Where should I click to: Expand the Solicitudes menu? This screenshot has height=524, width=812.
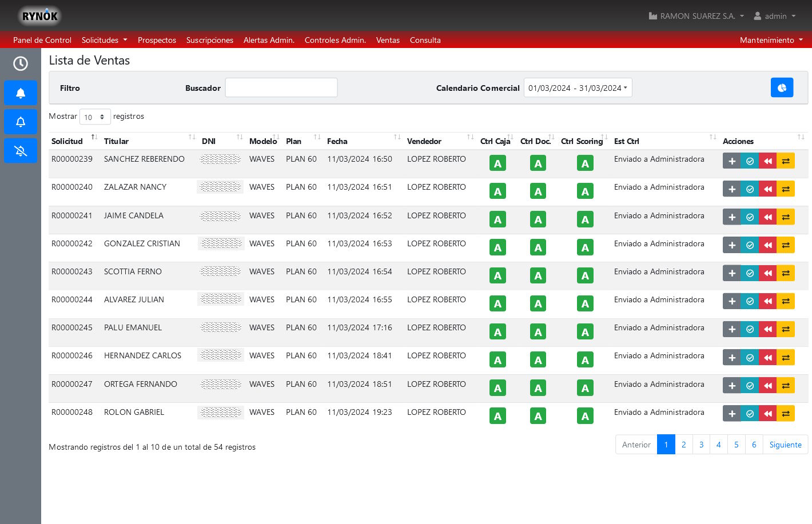click(x=104, y=40)
